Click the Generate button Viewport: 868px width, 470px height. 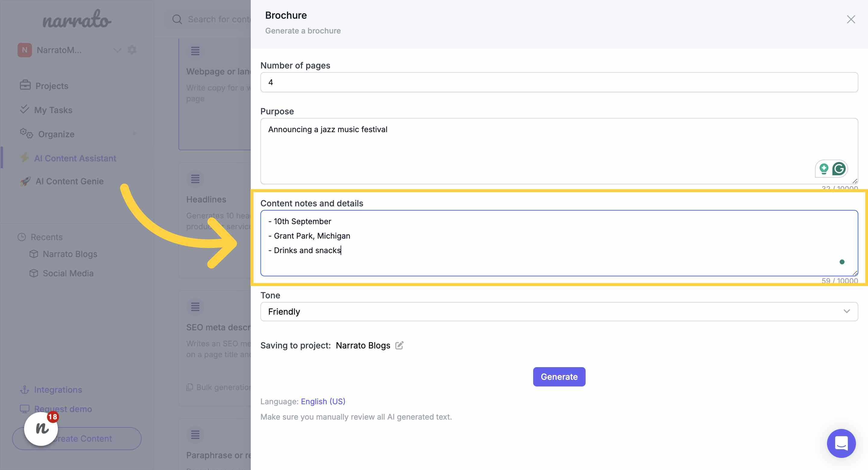click(559, 376)
